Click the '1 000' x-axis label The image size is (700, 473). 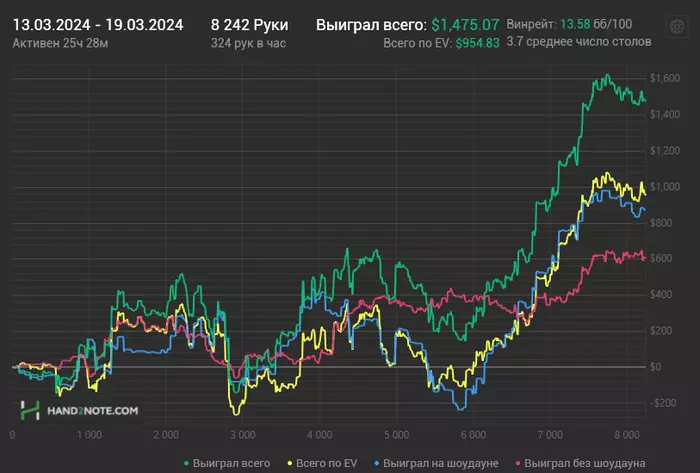(x=89, y=435)
